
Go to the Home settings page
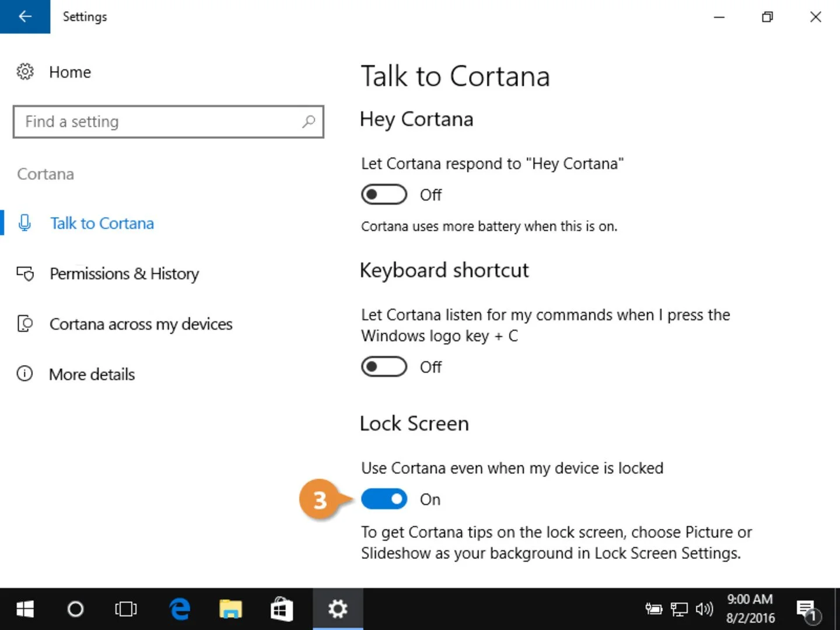pos(70,72)
